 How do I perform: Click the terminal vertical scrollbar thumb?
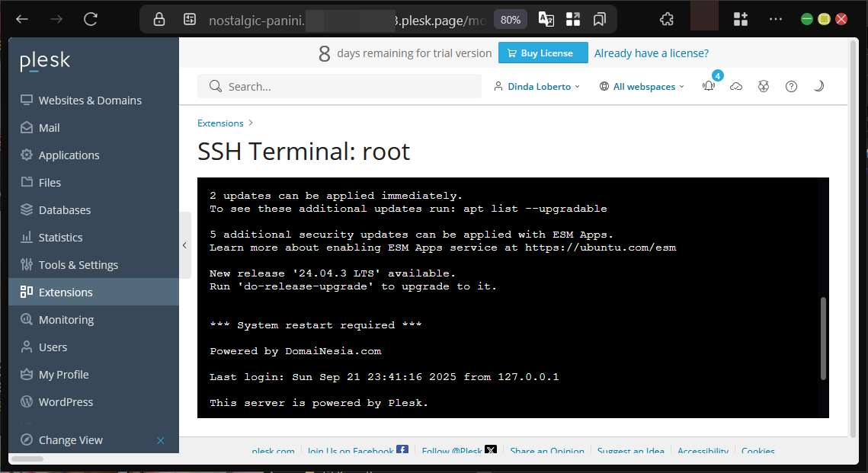(x=823, y=338)
